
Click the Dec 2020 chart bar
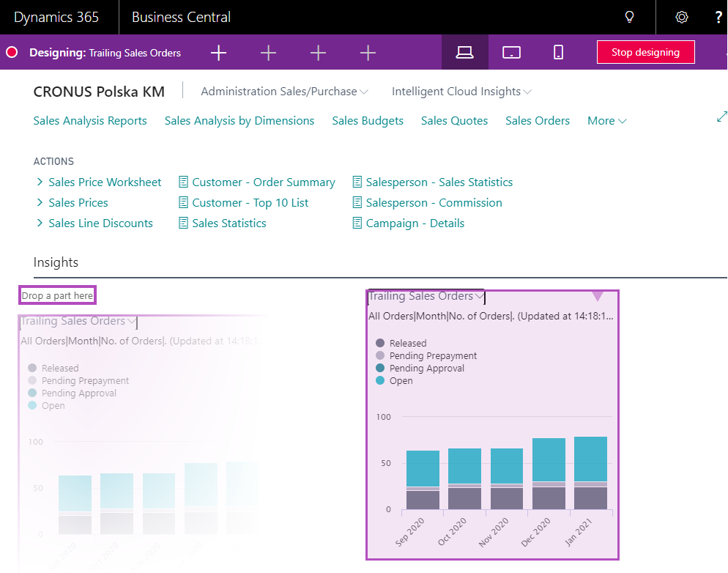(x=549, y=473)
